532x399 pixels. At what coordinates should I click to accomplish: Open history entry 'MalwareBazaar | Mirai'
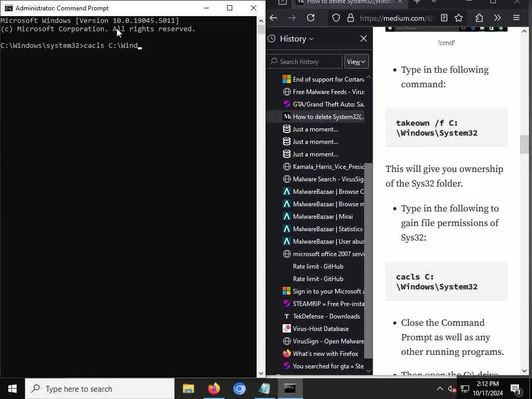point(318,217)
